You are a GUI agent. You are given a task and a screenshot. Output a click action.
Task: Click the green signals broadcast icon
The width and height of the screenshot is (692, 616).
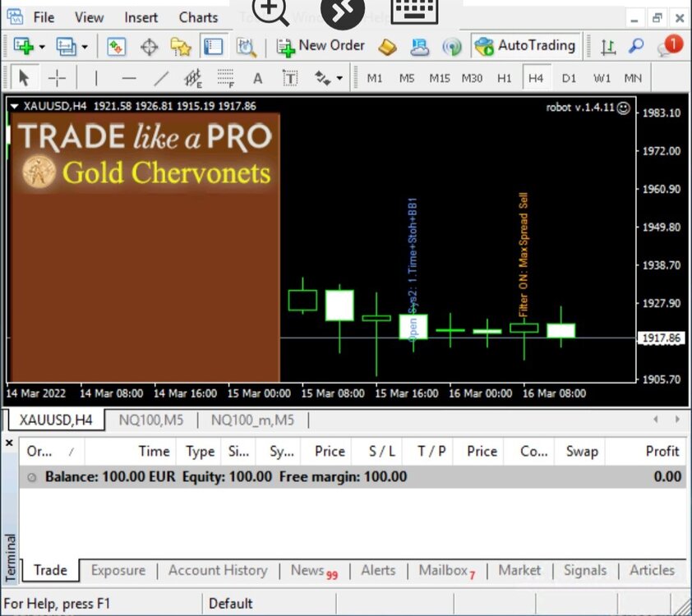(452, 47)
